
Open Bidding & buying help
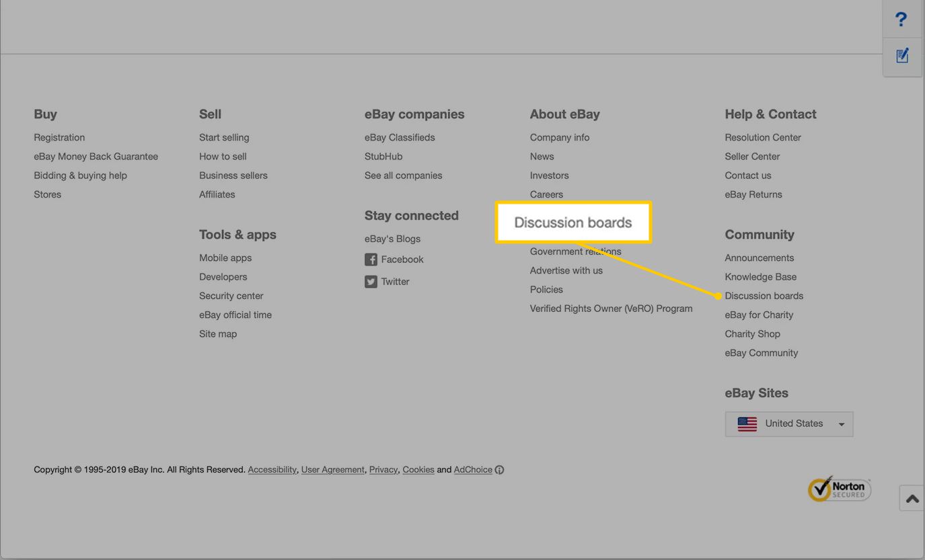(80, 175)
